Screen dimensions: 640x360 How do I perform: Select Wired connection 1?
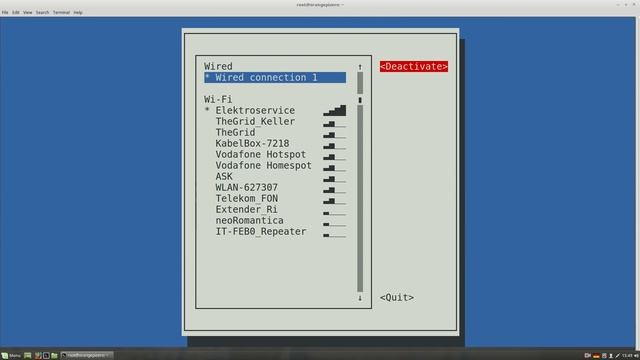pyautogui.click(x=275, y=78)
